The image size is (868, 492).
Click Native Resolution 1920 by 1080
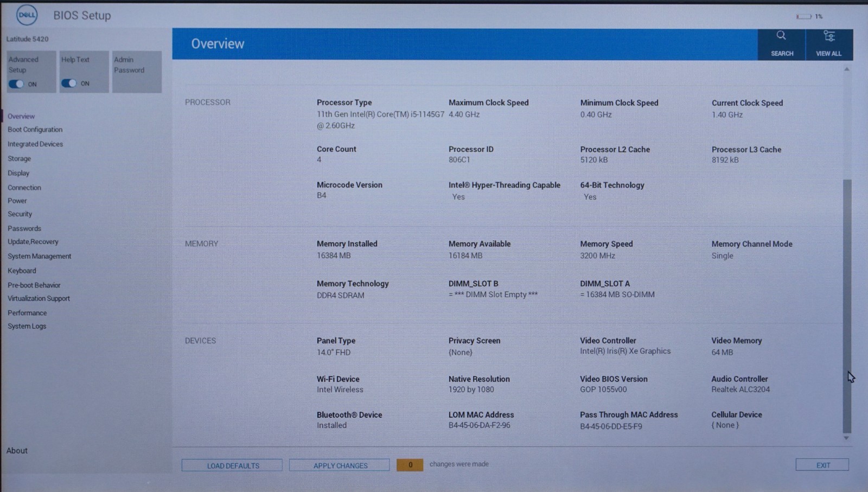click(471, 389)
